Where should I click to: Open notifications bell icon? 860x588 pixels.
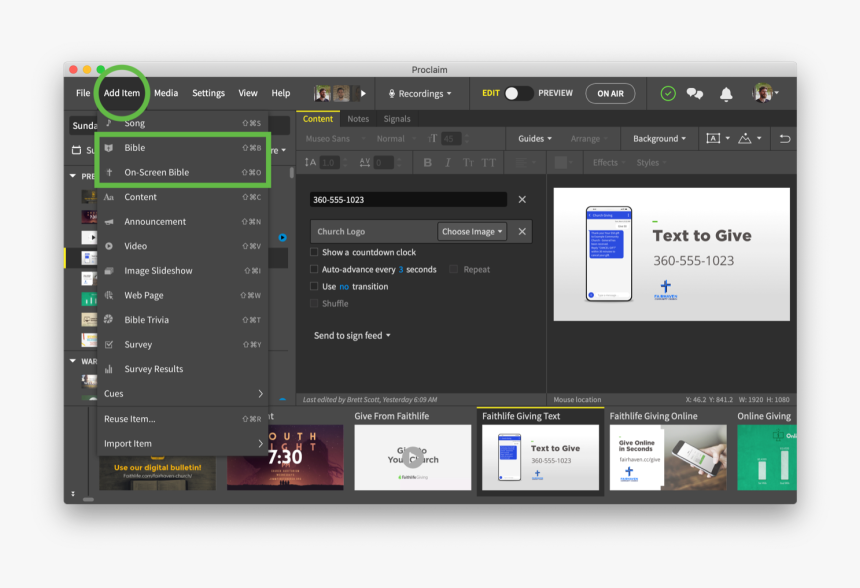[x=726, y=93]
